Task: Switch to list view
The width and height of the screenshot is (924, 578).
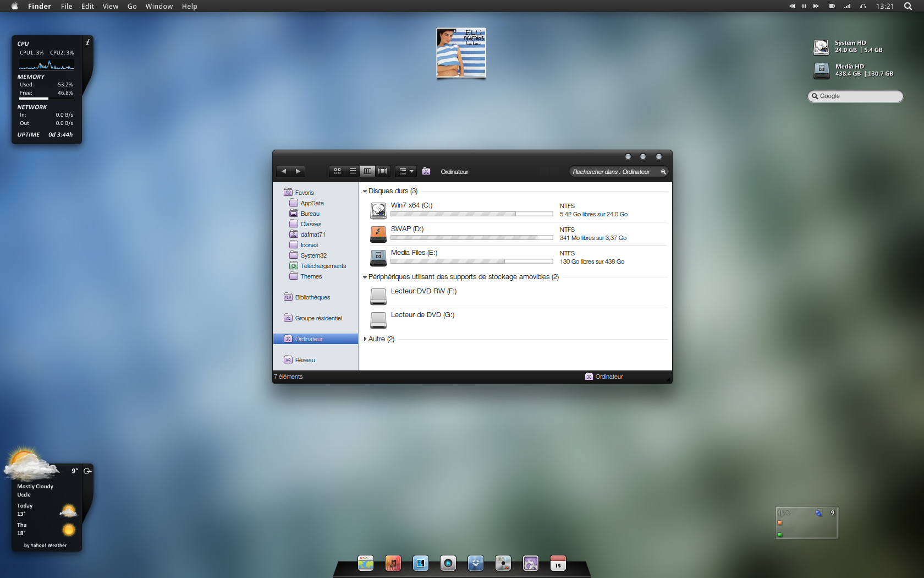Action: click(353, 171)
